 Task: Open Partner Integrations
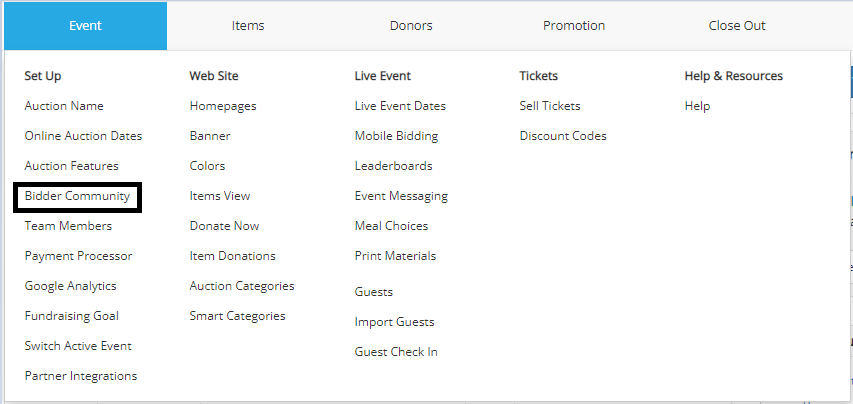(x=81, y=376)
